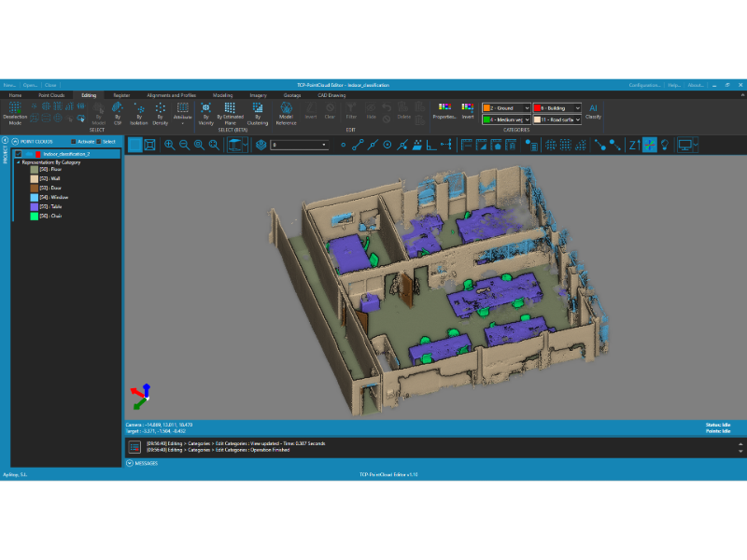Collapse the Messages panel
This screenshot has height=560, width=747.
tap(130, 463)
